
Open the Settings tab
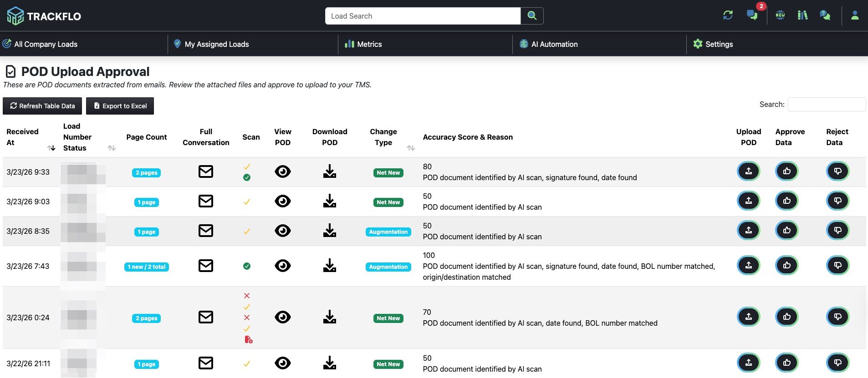click(x=713, y=44)
